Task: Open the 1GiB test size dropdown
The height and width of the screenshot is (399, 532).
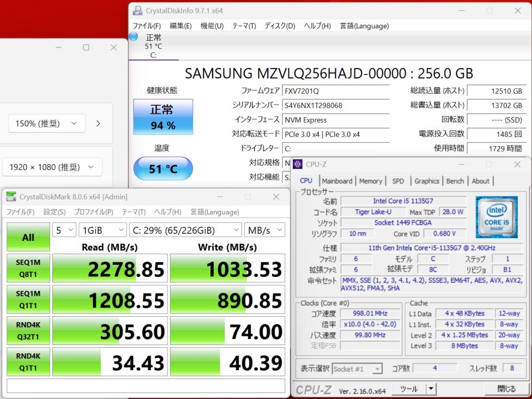Action: (102, 230)
